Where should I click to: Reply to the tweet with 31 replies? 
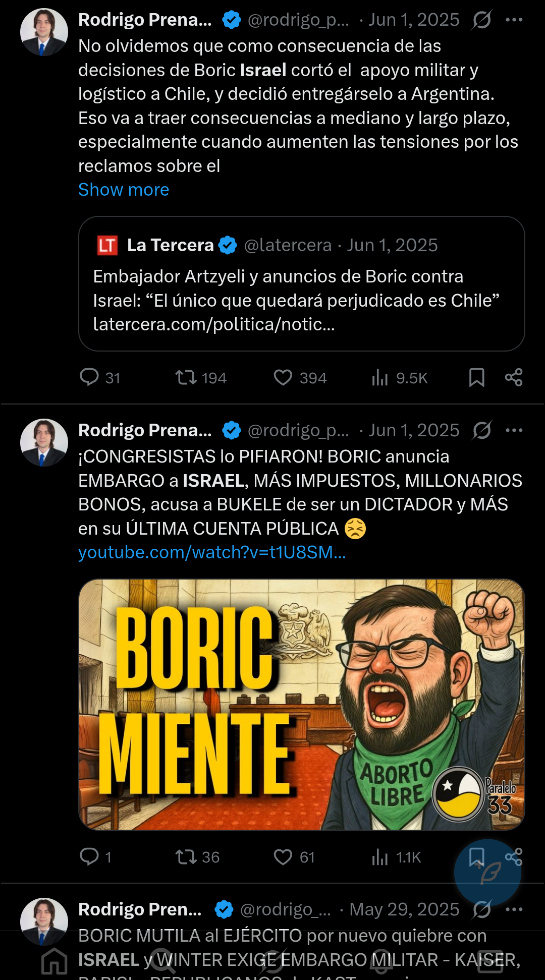pyautogui.click(x=90, y=377)
